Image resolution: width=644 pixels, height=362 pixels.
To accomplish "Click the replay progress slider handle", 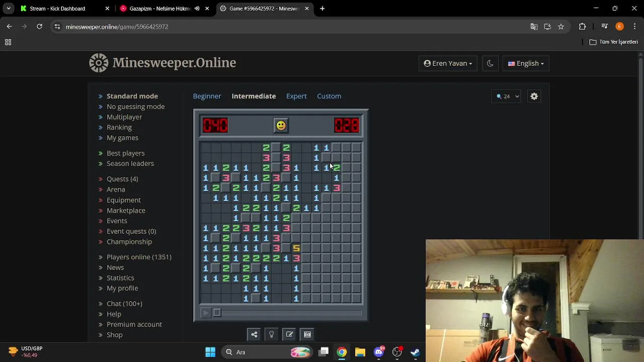I will [217, 313].
